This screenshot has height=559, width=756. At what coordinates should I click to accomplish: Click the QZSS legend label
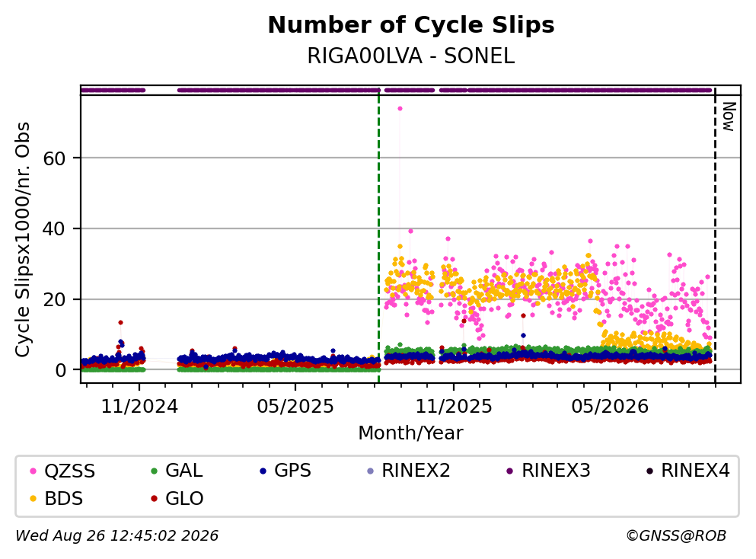[x=69, y=471]
